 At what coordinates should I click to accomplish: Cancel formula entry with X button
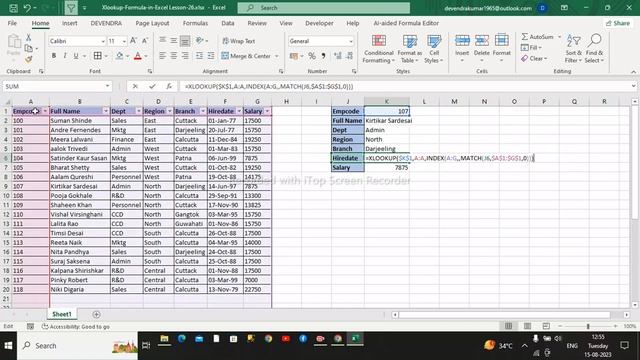[x=135, y=87]
